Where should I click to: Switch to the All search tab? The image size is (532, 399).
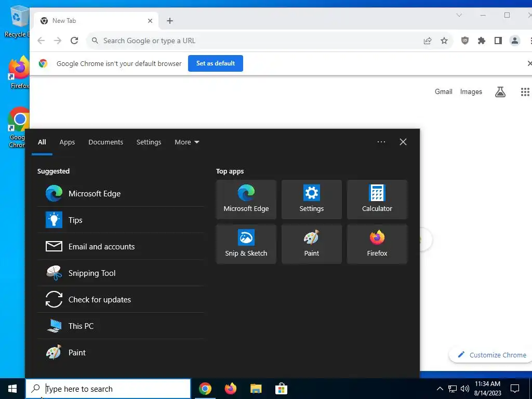pos(42,142)
